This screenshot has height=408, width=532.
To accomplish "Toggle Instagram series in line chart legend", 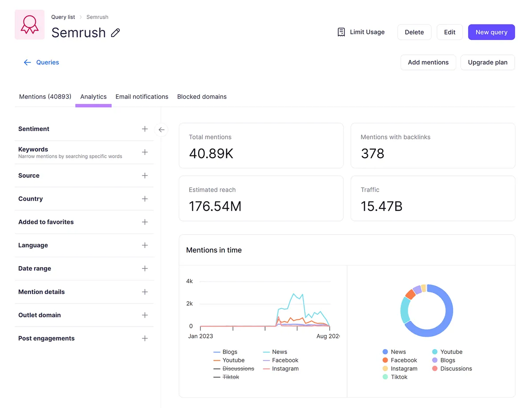I will pyautogui.click(x=281, y=369).
